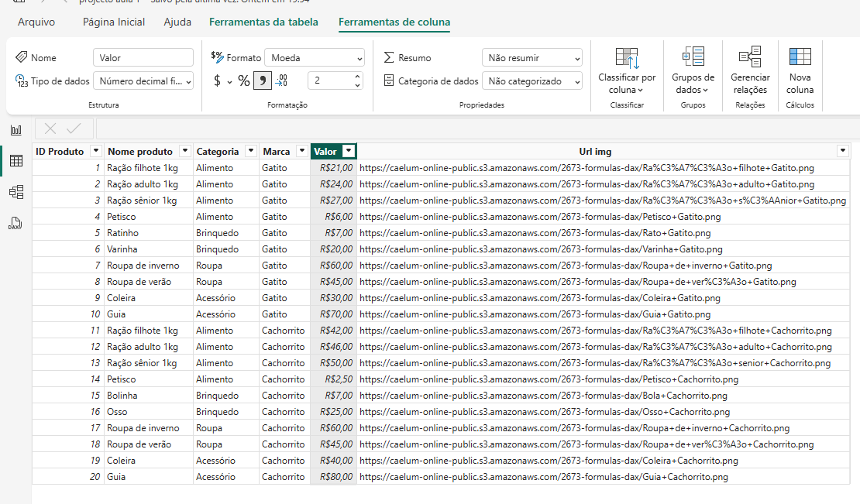Viewport: 860px width, 504px height.
Task: Click the Resumo sigma icon
Action: point(389,57)
